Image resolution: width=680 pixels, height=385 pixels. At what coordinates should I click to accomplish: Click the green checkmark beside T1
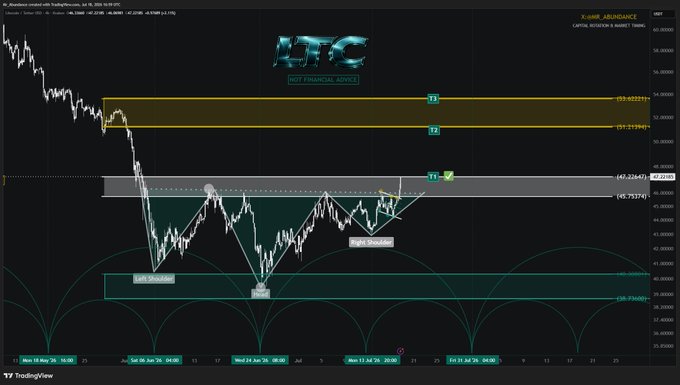click(x=448, y=176)
